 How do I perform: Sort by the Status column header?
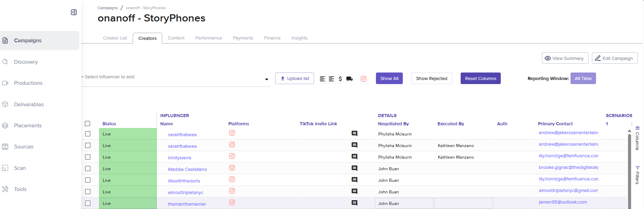pos(109,124)
